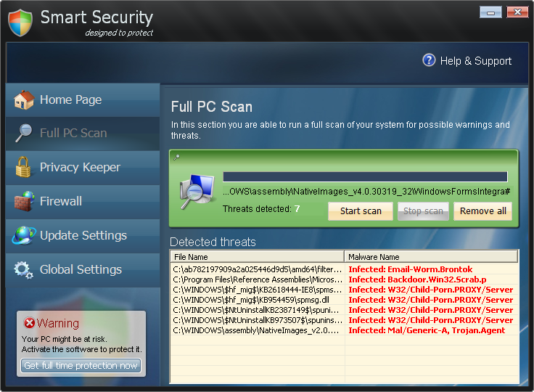
Task: Click the Help & Support question mark icon
Action: (x=429, y=60)
